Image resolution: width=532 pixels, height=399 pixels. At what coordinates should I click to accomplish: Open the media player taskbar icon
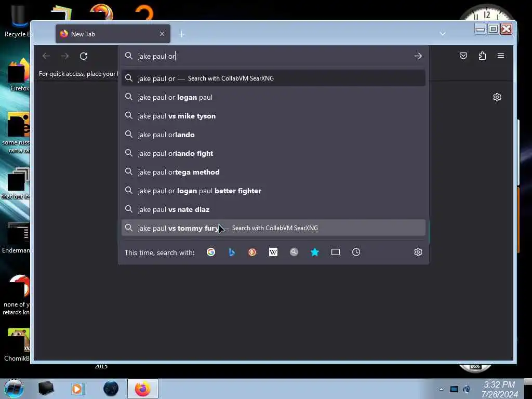coord(77,389)
